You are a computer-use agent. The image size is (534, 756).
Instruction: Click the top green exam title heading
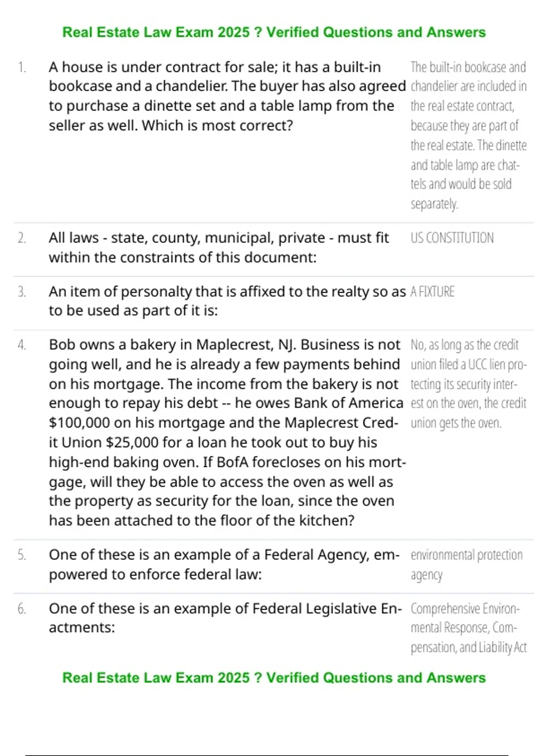tap(274, 32)
